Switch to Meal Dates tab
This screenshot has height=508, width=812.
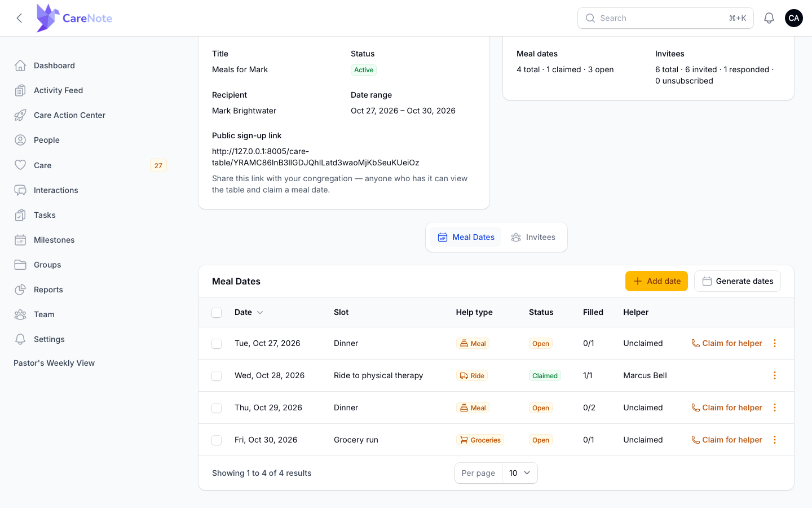466,237
